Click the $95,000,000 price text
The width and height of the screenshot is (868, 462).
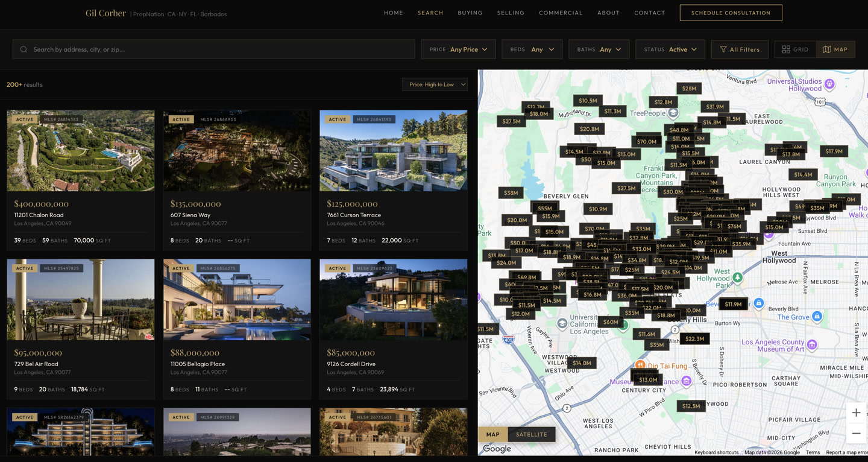(x=38, y=353)
